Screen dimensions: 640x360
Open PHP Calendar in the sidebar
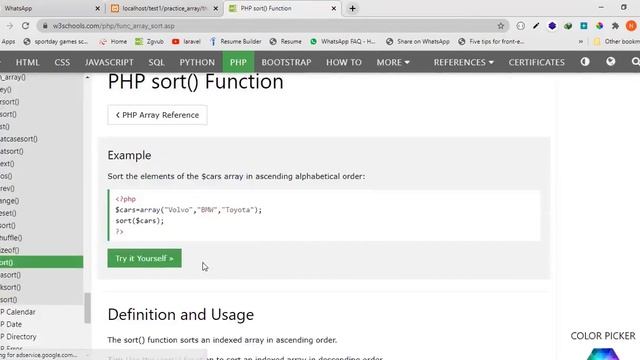tap(41, 312)
